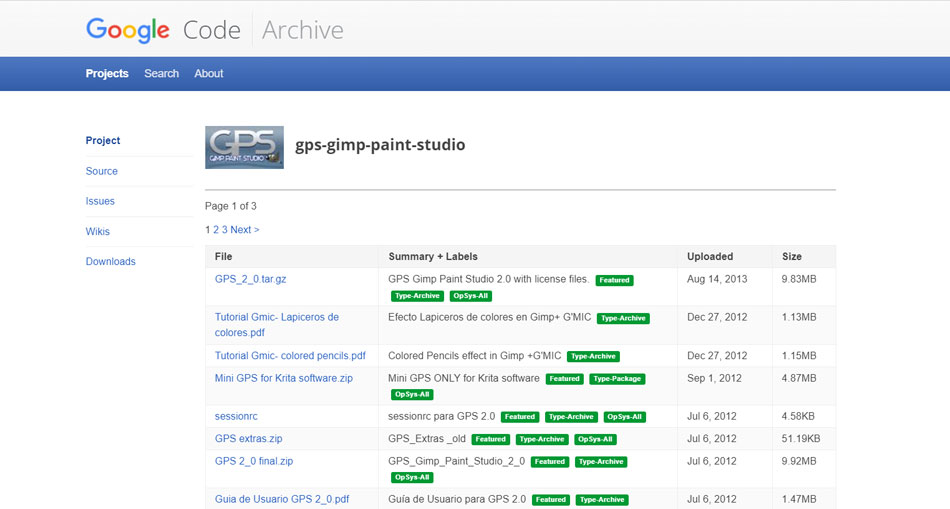950x509 pixels.
Task: Go to page 3 of downloads
Action: 224,230
